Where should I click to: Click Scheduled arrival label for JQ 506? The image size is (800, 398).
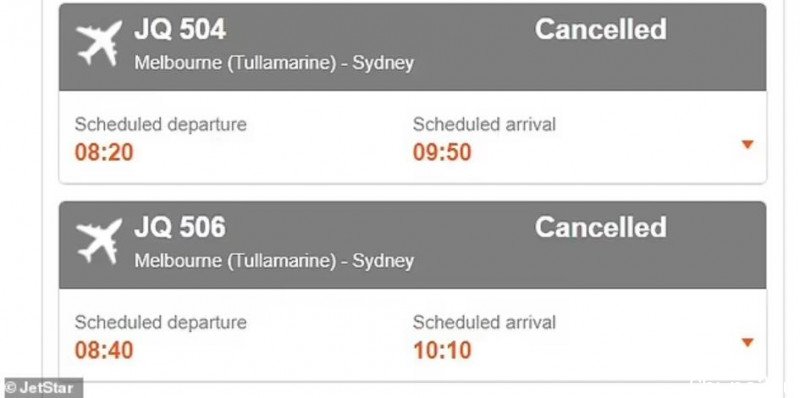point(484,322)
